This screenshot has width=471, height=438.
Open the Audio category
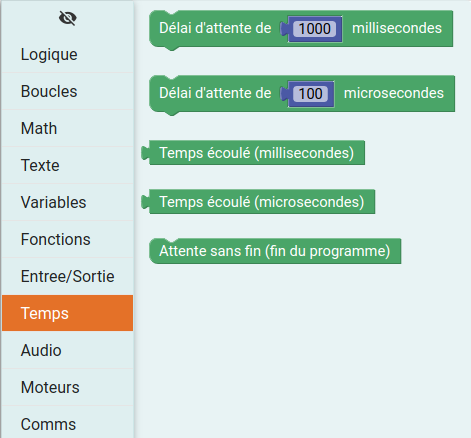(67, 350)
